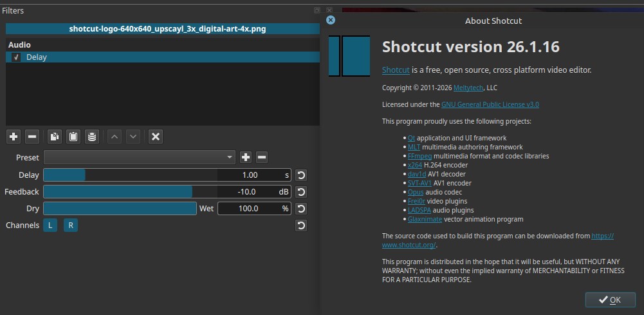Paste filters using the clipboard icon
Viewport: 644px width, 315px height.
(x=73, y=137)
